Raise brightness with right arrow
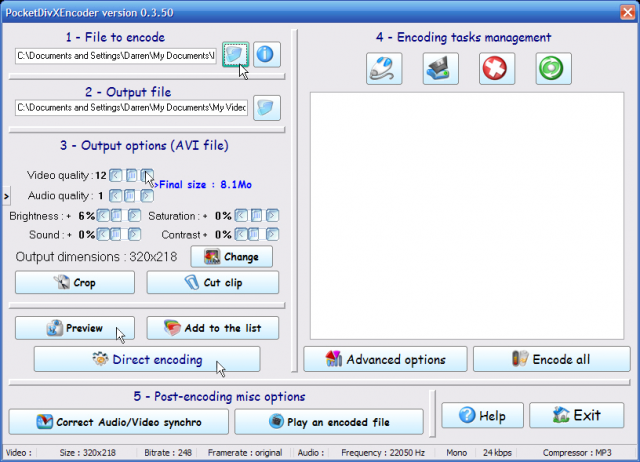Screen dimensions: 640x462 (134, 215)
